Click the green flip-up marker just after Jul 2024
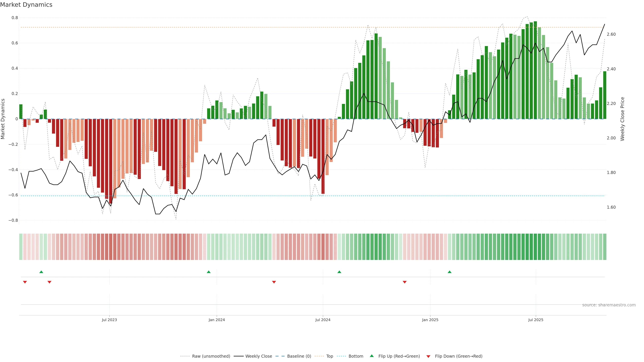The image size is (644, 362). tap(339, 272)
